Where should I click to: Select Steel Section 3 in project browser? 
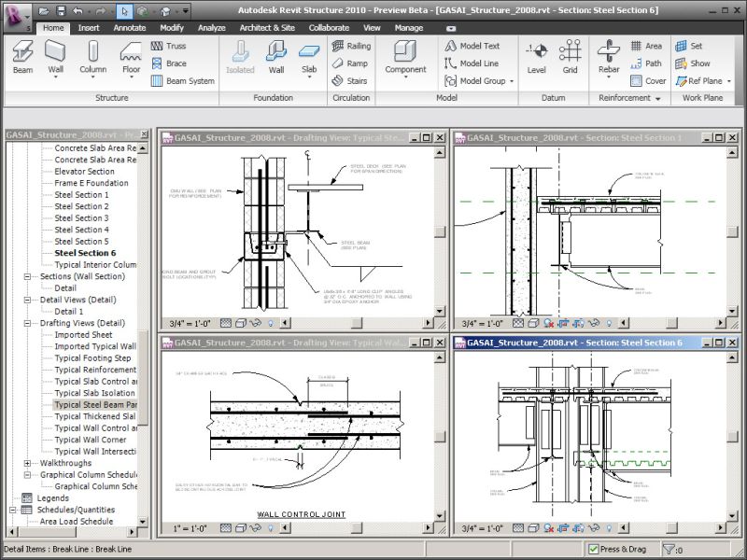[x=81, y=217]
